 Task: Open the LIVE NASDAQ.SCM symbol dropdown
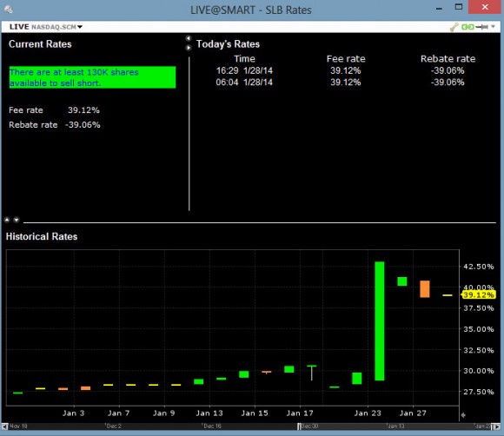46,27
